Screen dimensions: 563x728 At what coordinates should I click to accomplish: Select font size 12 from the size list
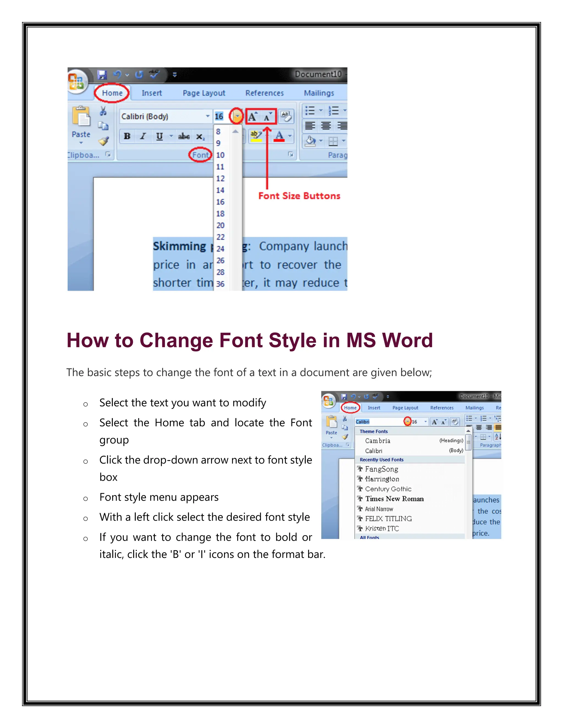coord(220,178)
